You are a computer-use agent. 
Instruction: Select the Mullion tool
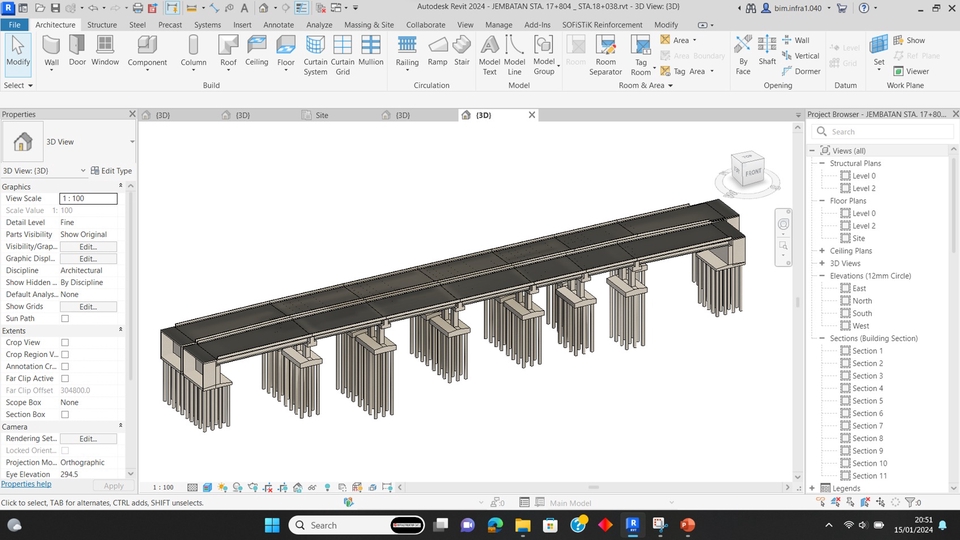(x=370, y=51)
